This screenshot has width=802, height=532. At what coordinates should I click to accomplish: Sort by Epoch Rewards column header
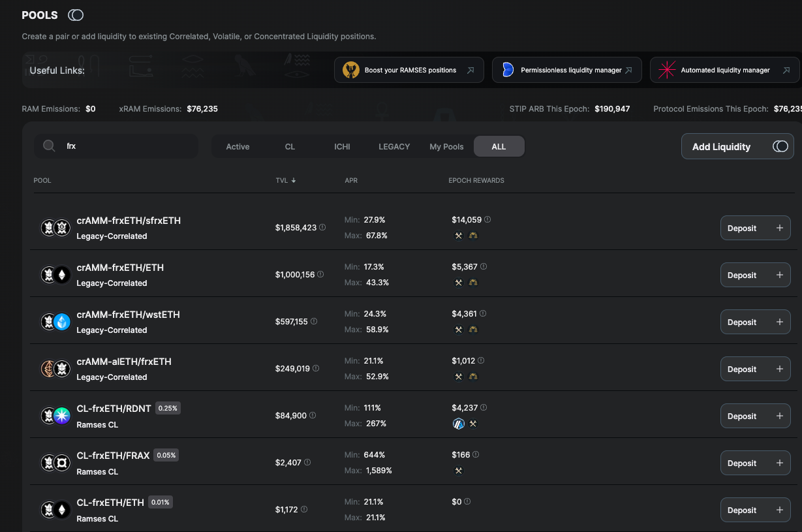click(476, 180)
